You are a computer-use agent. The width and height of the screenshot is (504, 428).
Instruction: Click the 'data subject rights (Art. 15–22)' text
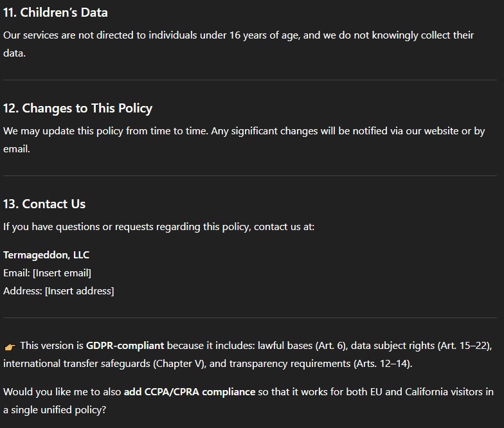click(422, 346)
